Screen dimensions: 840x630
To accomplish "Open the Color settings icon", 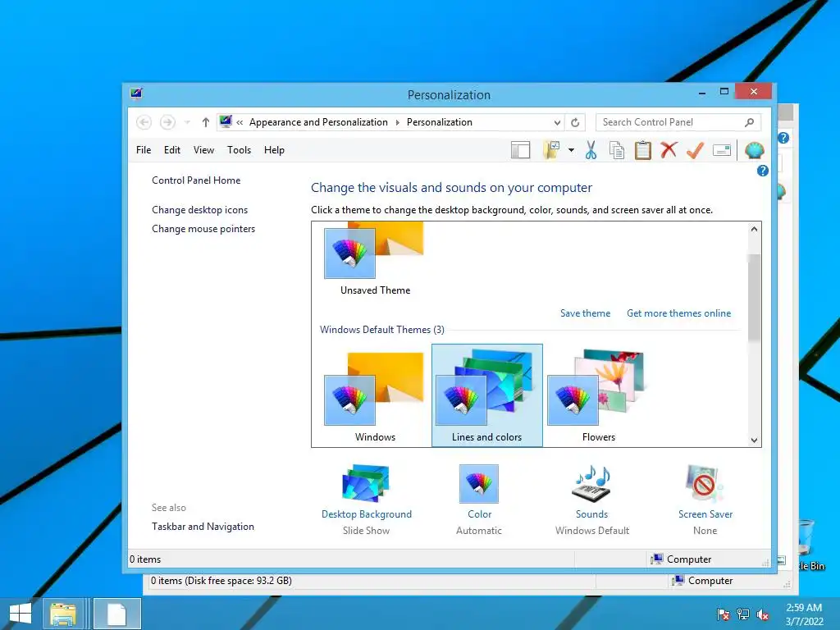I will point(479,484).
